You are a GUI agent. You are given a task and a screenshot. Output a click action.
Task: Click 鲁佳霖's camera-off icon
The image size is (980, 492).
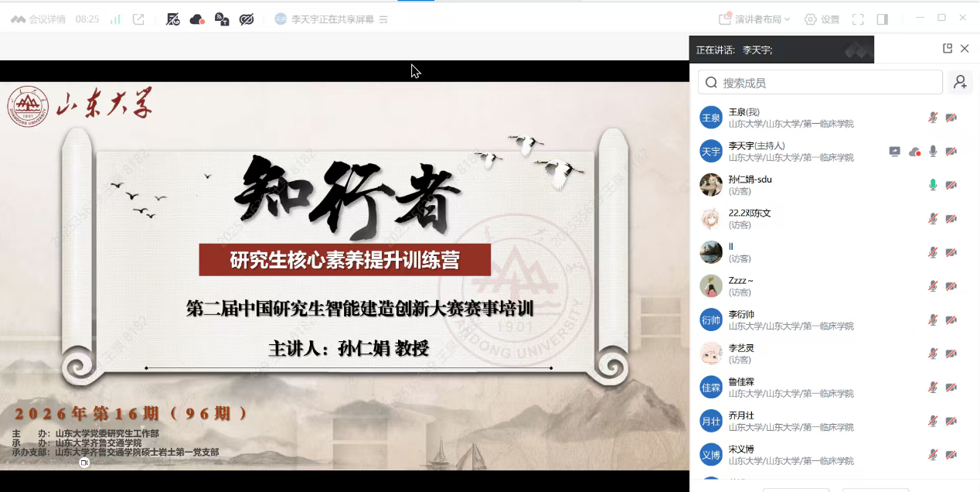click(x=951, y=388)
